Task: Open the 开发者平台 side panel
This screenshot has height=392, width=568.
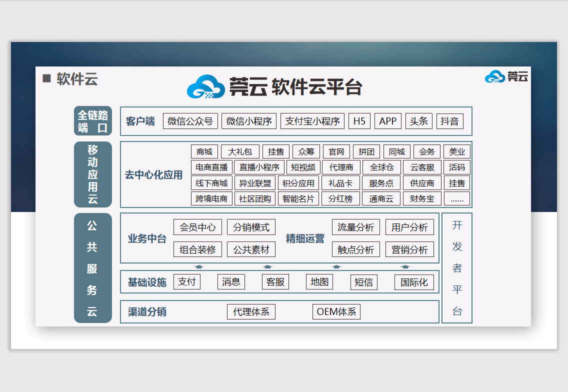Action: tap(457, 267)
